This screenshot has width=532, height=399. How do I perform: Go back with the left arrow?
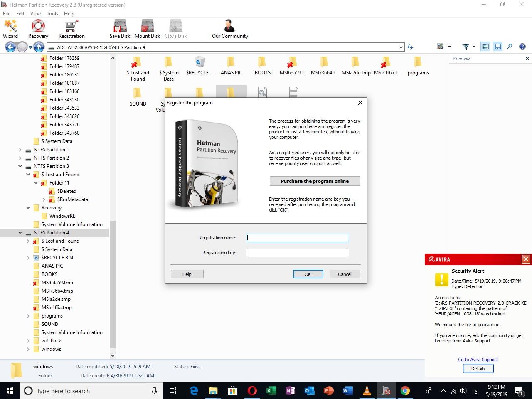[10, 47]
